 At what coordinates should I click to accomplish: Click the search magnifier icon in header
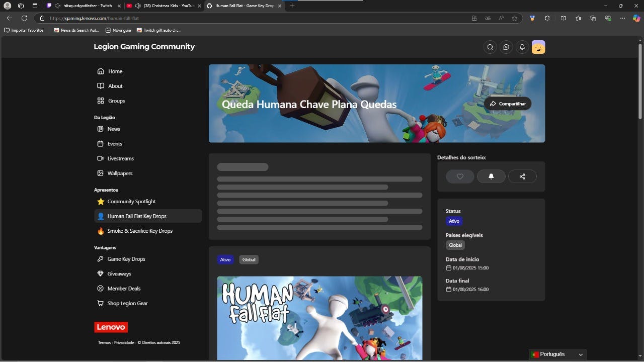[x=490, y=47]
